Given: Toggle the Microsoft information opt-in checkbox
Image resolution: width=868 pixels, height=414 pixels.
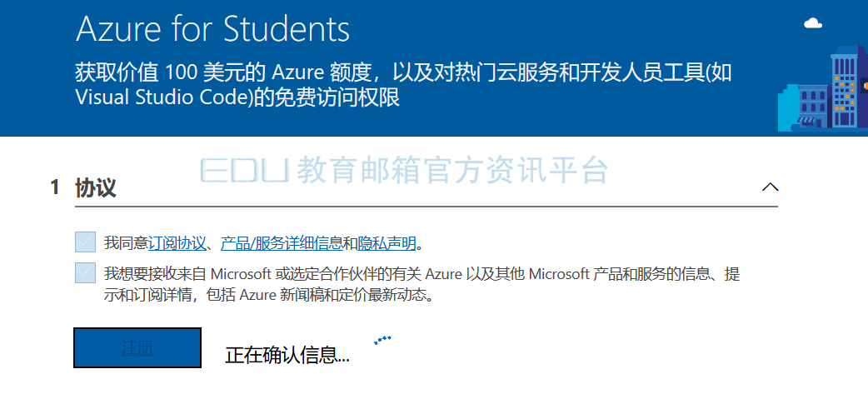Looking at the screenshot, I should (85, 273).
